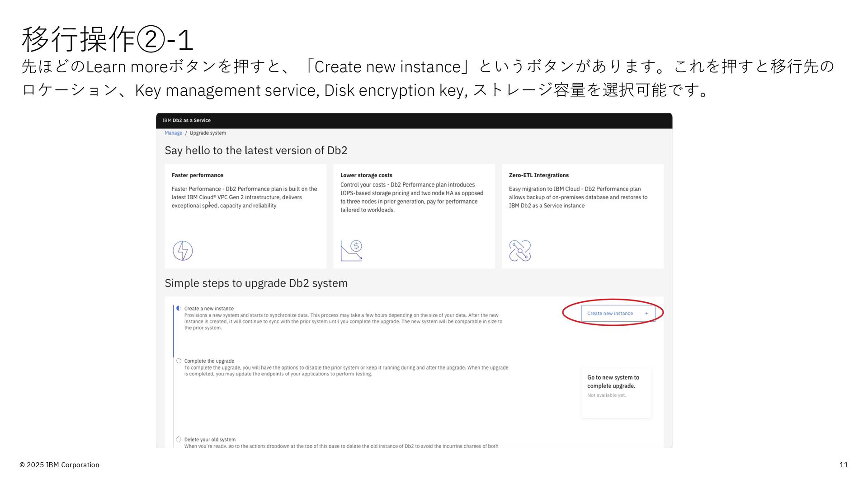Click the Go to new system tile
This screenshot has height=488, width=868.
[616, 392]
